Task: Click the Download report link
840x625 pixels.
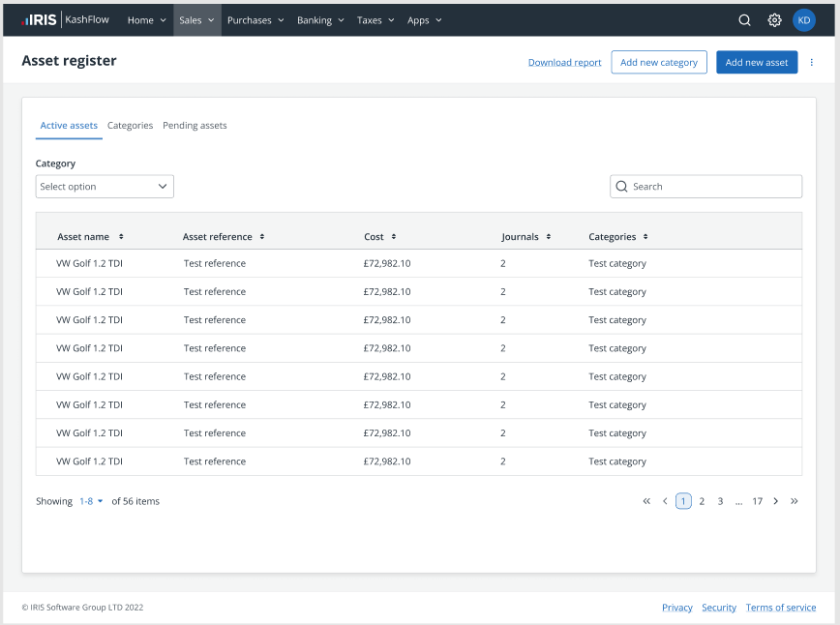Action: tap(564, 63)
